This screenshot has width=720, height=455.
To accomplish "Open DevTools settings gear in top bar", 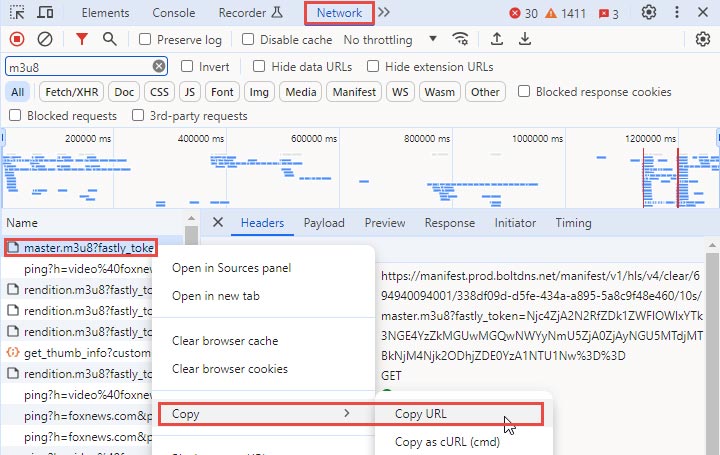I will (x=648, y=12).
